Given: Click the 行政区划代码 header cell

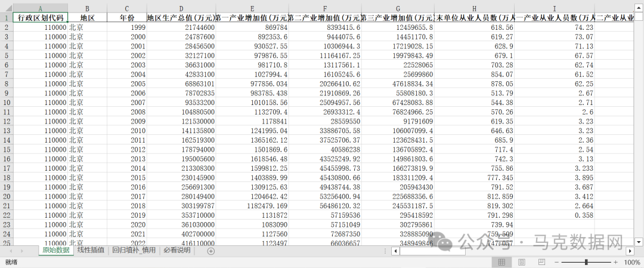Looking at the screenshot, I should pyautogui.click(x=41, y=17).
